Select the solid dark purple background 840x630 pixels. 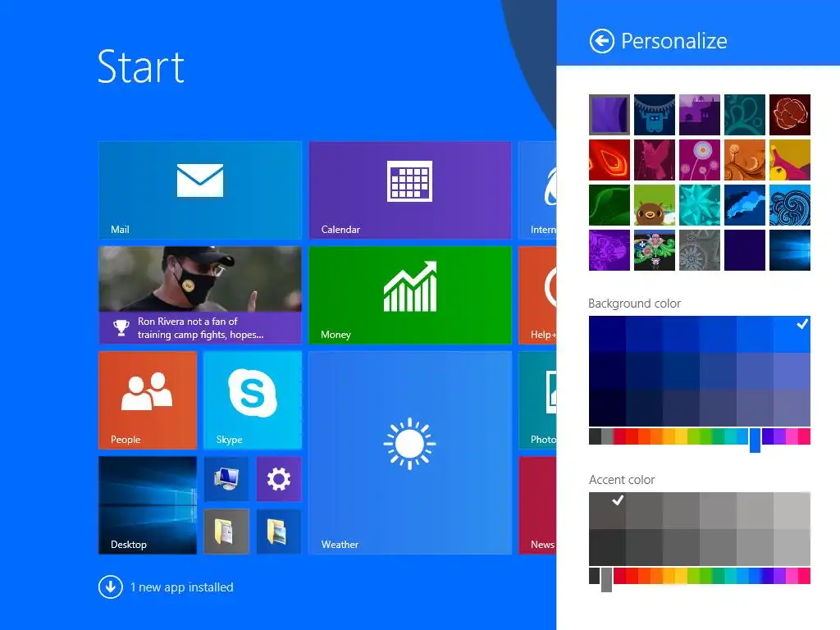coord(745,250)
